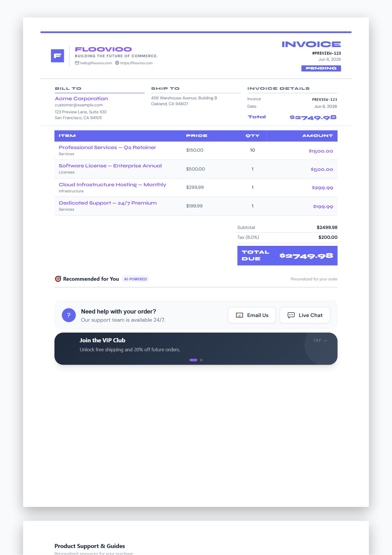Click the mail icon in Email Us button

(240, 315)
